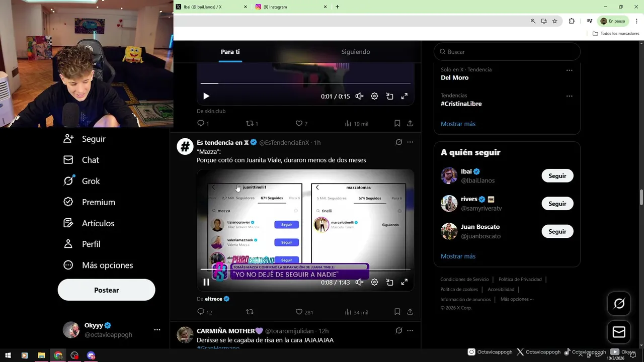Open more options for Del Moro trend

[x=570, y=70]
